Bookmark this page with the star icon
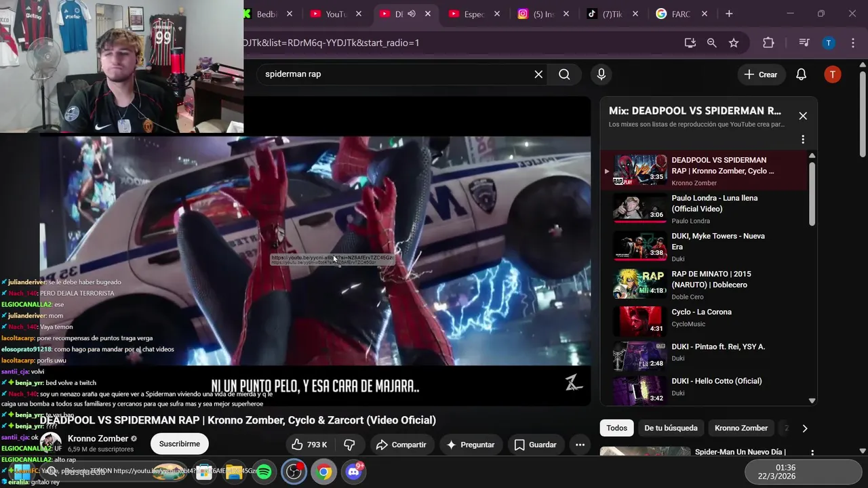 [734, 43]
